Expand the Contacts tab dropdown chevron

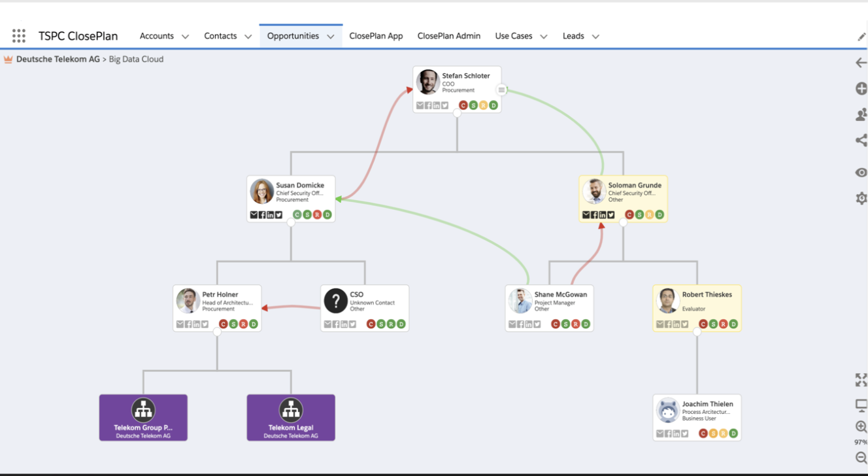[x=248, y=37]
